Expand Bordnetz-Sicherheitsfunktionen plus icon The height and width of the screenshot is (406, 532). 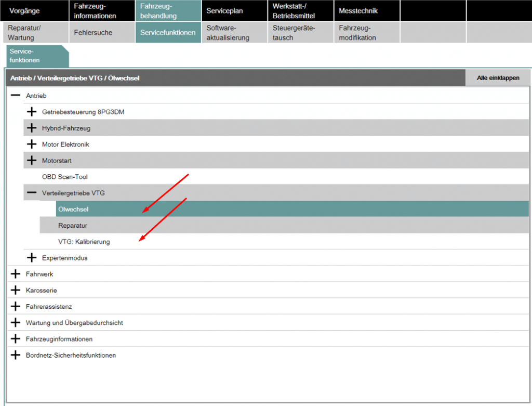(16, 355)
